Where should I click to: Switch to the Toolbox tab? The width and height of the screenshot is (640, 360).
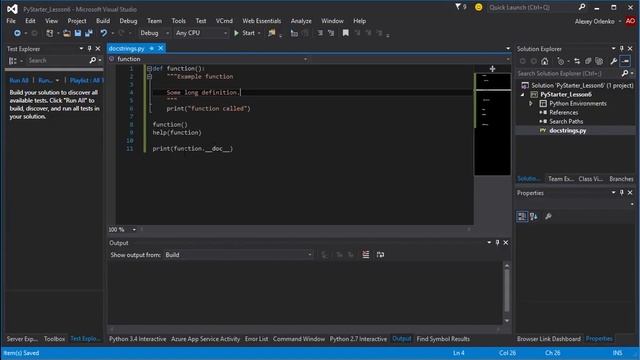[x=54, y=339]
